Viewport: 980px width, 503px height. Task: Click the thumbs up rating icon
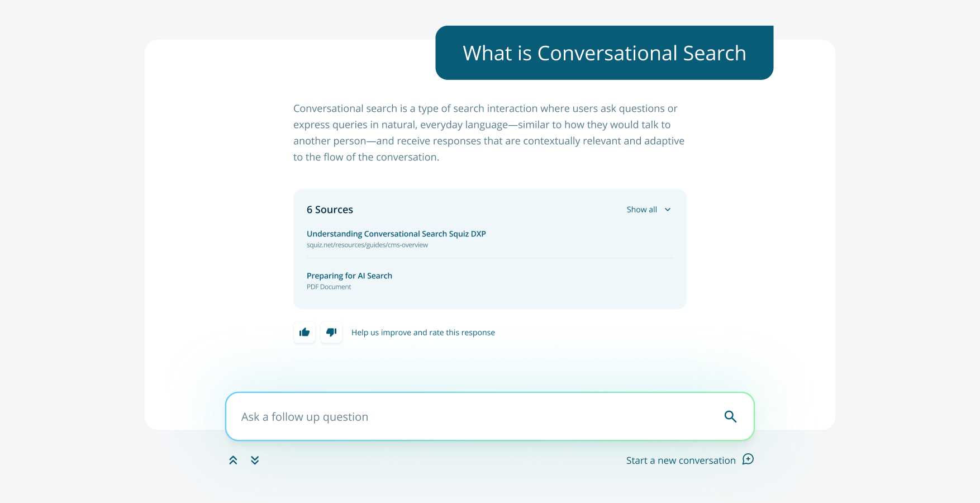(x=305, y=333)
